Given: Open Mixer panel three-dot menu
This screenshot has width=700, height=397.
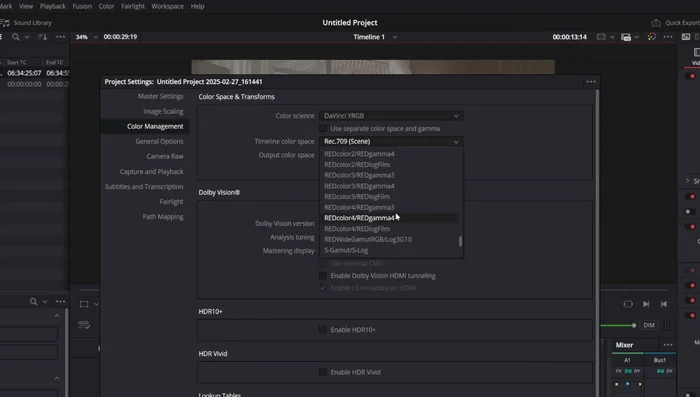Looking at the screenshot, I should 668,345.
